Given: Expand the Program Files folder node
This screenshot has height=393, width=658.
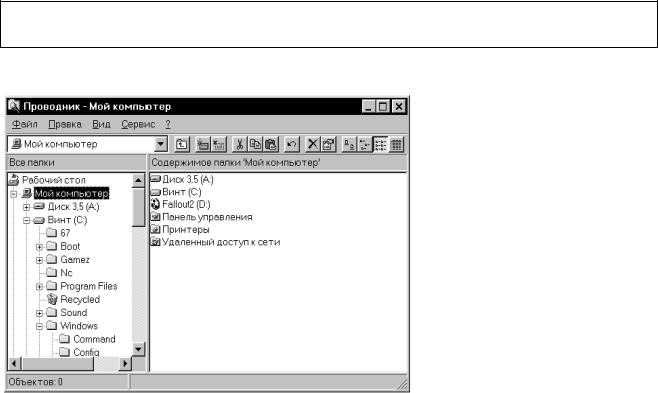Looking at the screenshot, I should click(x=39, y=287).
